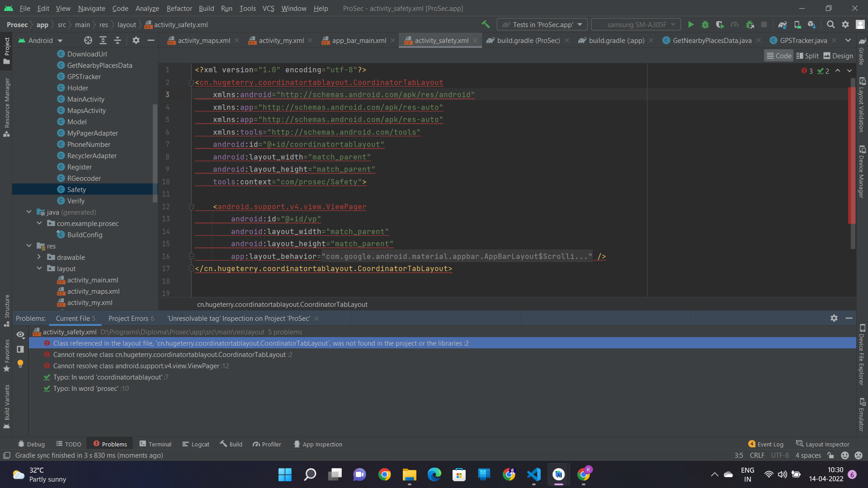Hide the Project panel with minus icon

[151, 40]
